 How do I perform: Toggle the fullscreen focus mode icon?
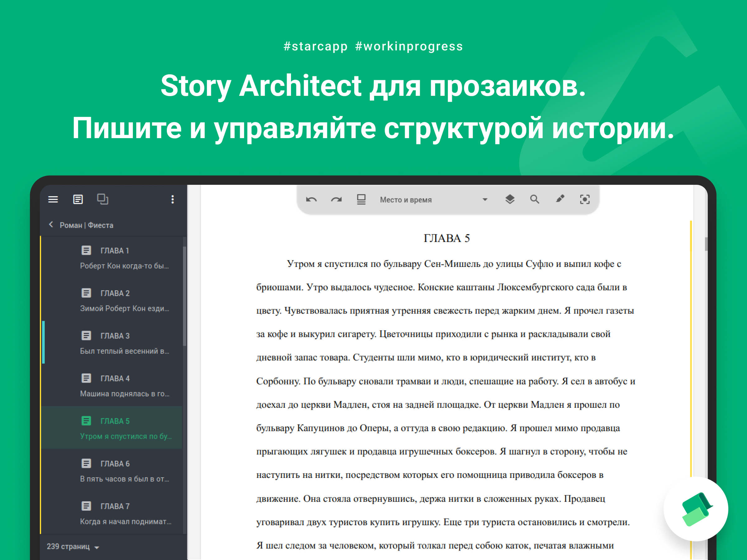[585, 199]
